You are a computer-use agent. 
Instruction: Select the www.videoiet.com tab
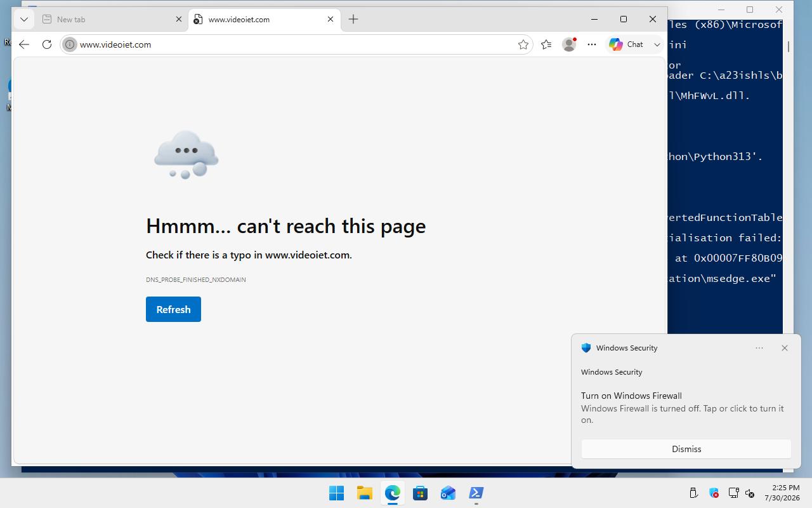coord(264,19)
